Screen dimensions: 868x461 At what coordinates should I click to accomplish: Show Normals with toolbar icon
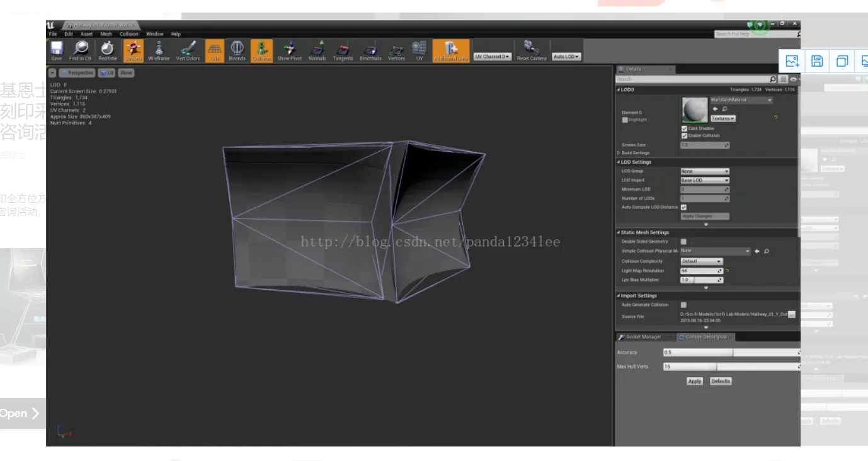[317, 50]
